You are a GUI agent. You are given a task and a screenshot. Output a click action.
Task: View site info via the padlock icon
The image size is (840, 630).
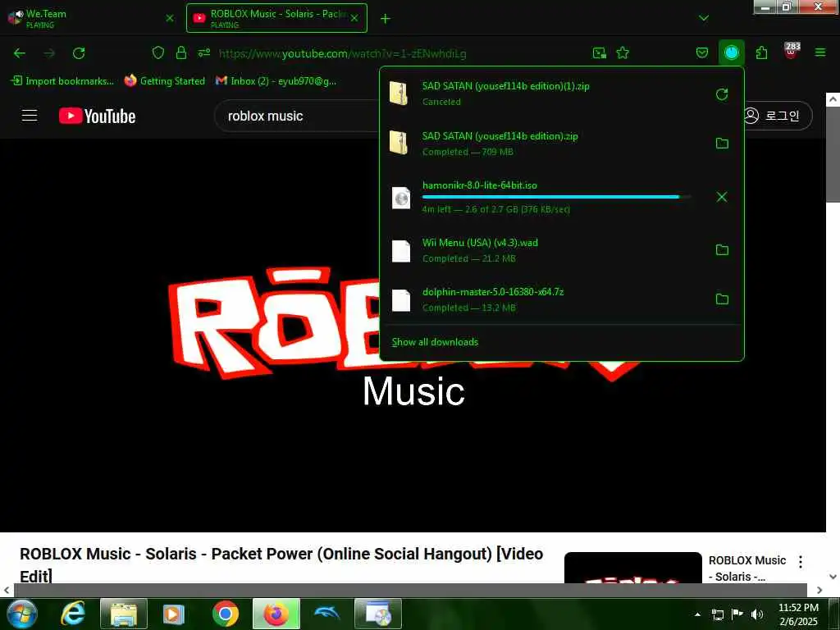pos(181,52)
